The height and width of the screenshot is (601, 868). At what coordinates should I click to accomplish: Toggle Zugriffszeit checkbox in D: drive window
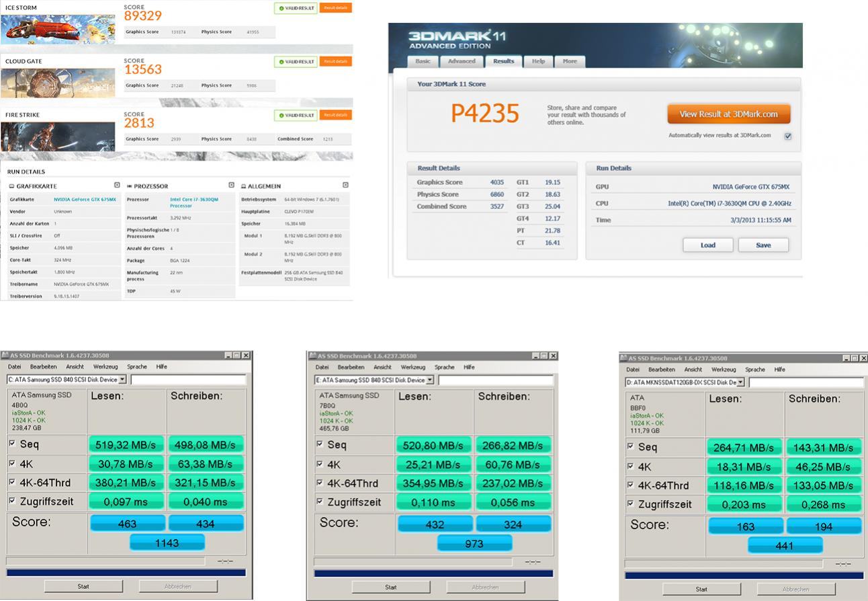(x=630, y=504)
